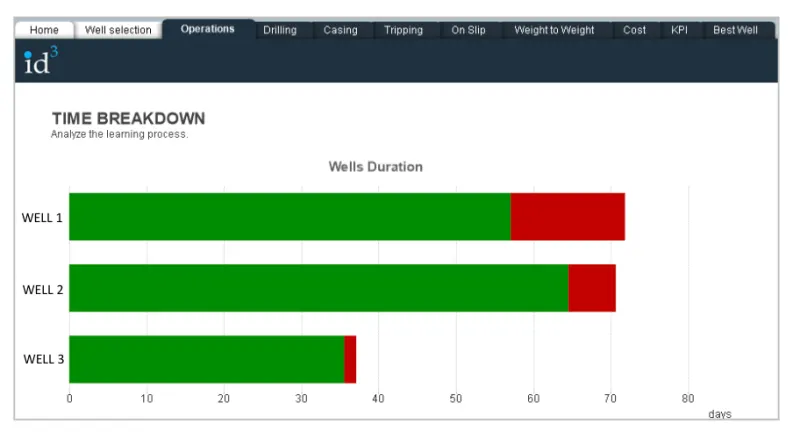Select the WELL 1 axis label
Image resolution: width=800 pixels, height=446 pixels.
click(42, 218)
